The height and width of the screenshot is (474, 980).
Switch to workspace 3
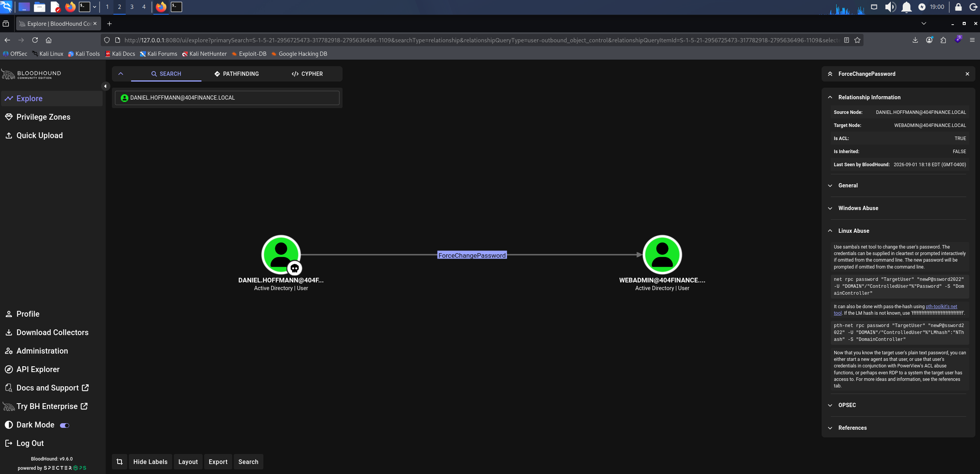[131, 7]
